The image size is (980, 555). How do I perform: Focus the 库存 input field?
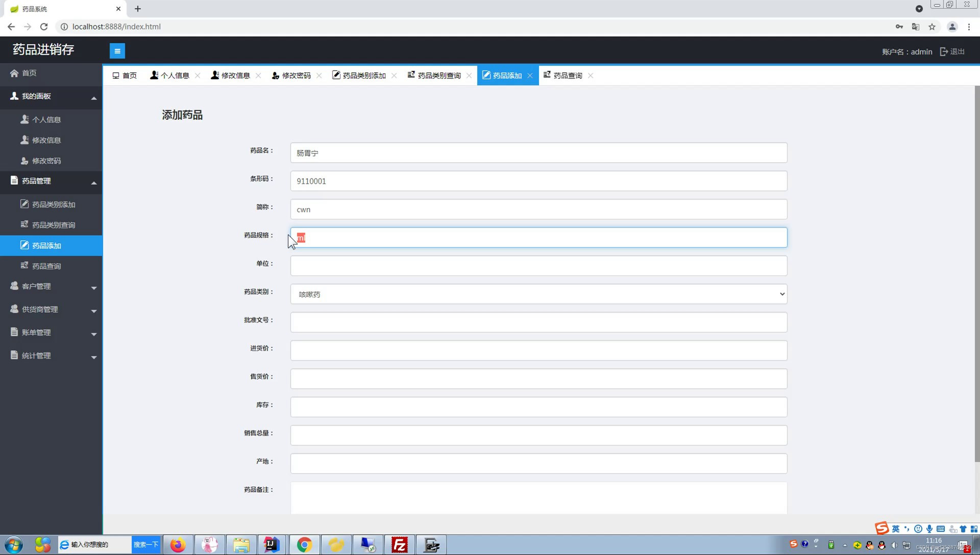(538, 407)
